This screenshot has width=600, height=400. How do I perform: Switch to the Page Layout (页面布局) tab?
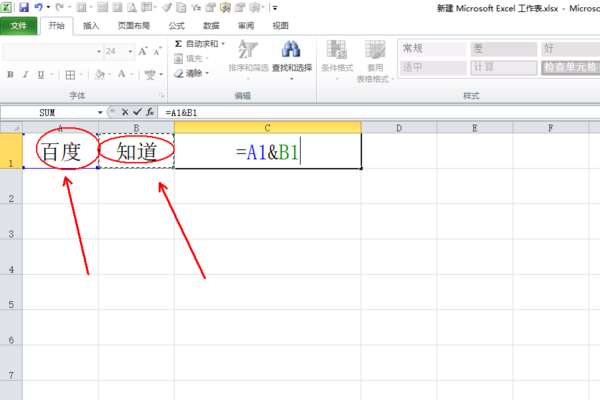point(134,26)
